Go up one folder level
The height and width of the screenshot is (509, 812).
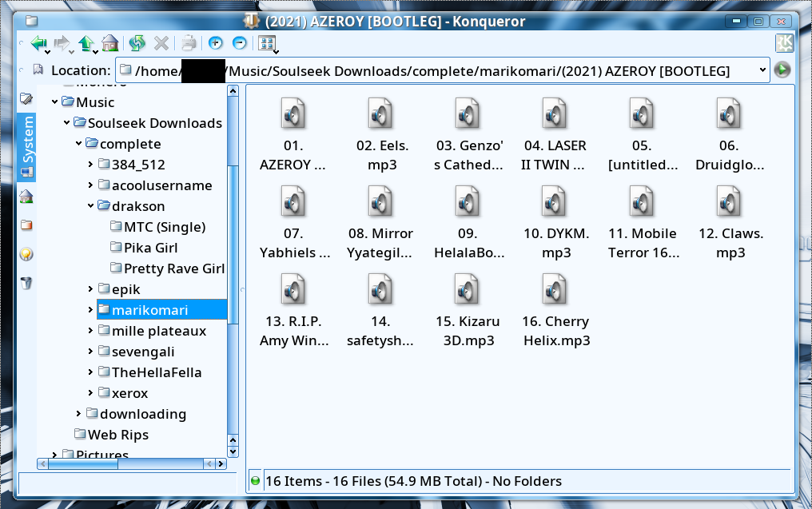click(x=86, y=43)
